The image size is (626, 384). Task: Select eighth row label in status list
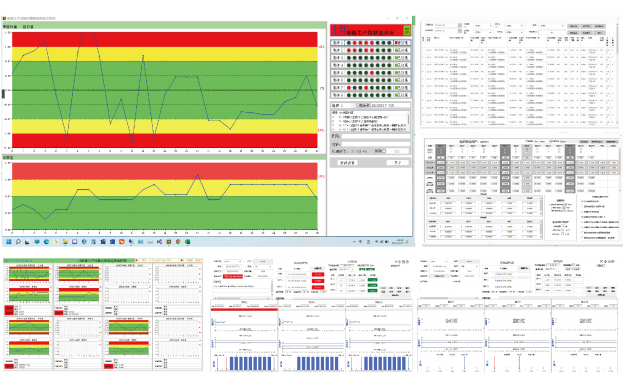(x=338, y=95)
